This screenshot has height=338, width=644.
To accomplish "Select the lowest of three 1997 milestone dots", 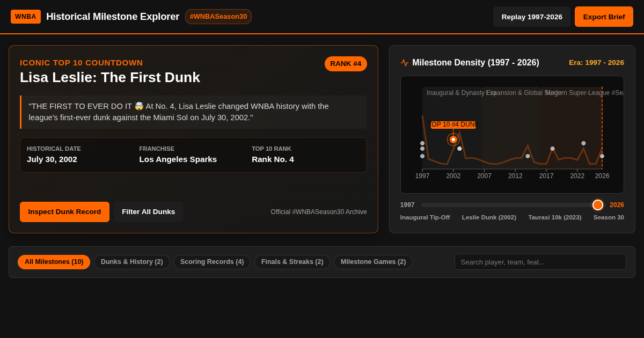I will [422, 156].
